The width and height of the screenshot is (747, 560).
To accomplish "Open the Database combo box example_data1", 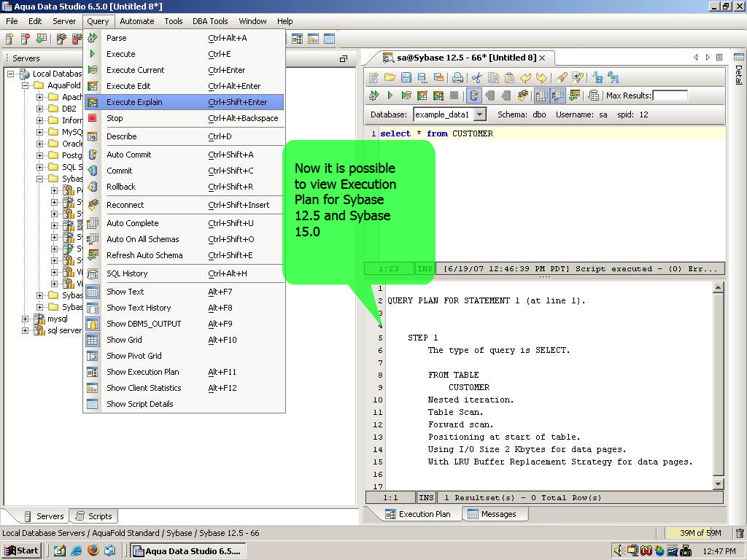I will tap(449, 114).
